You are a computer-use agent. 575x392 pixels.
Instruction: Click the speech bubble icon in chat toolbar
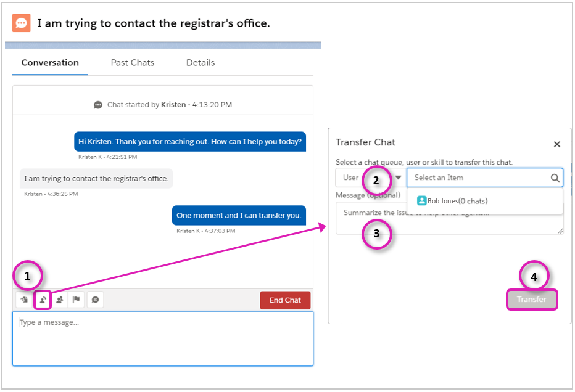pyautogui.click(x=95, y=300)
